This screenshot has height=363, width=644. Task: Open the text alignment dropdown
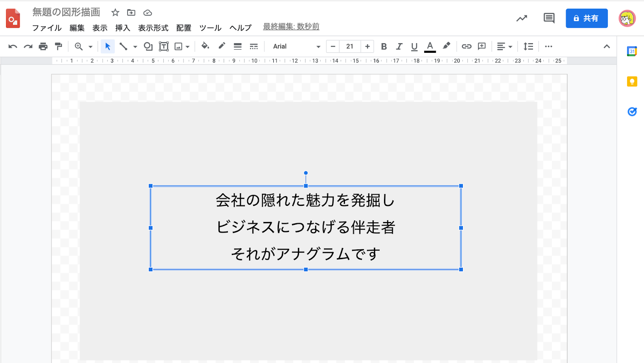click(504, 47)
